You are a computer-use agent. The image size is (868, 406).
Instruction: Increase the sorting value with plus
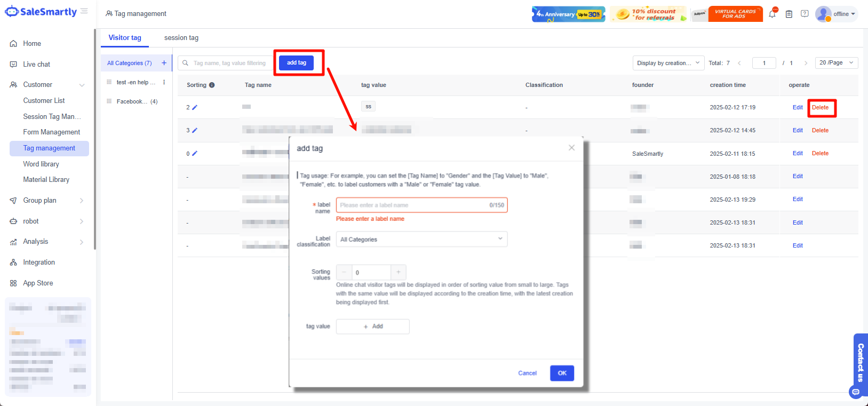click(x=399, y=272)
